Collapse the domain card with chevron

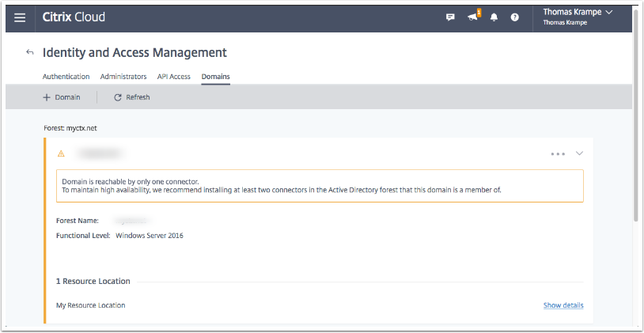579,153
